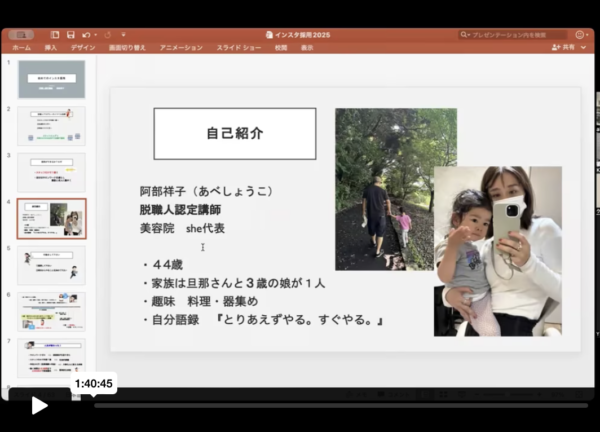Click the magnifier icon in search box
600x432 pixels.
pos(466,34)
